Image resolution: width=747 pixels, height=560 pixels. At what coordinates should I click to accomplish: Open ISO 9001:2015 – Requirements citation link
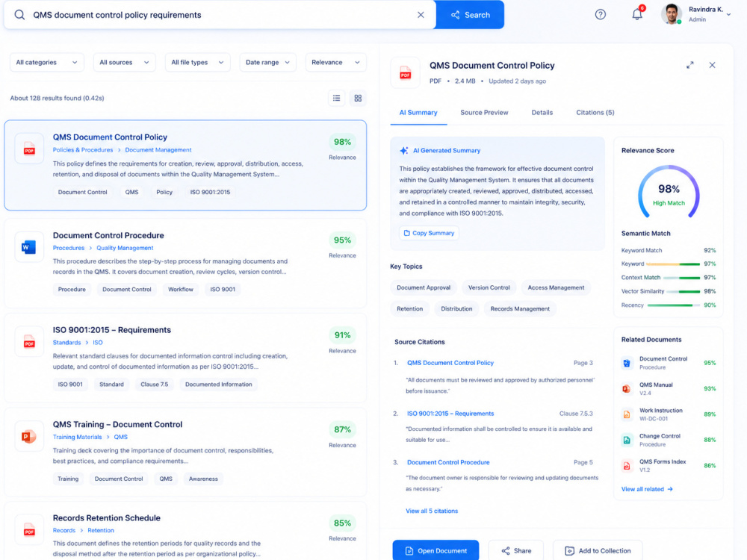(450, 414)
